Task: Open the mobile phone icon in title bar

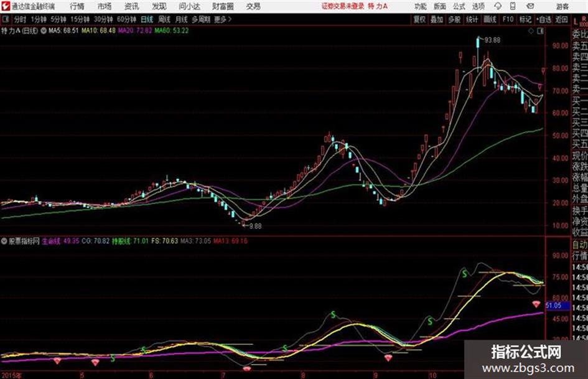Action: (513, 6)
